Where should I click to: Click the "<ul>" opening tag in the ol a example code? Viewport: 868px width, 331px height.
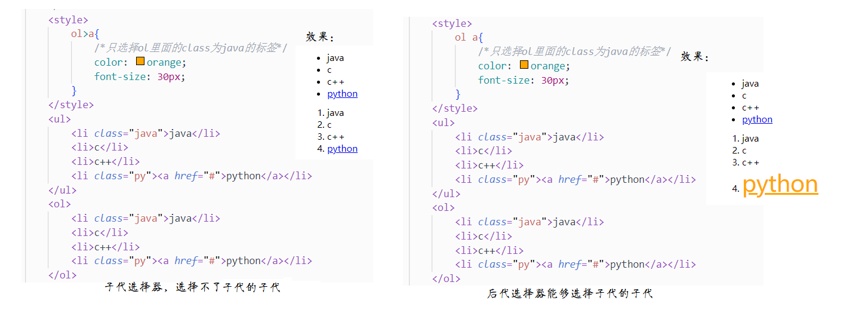(x=444, y=122)
